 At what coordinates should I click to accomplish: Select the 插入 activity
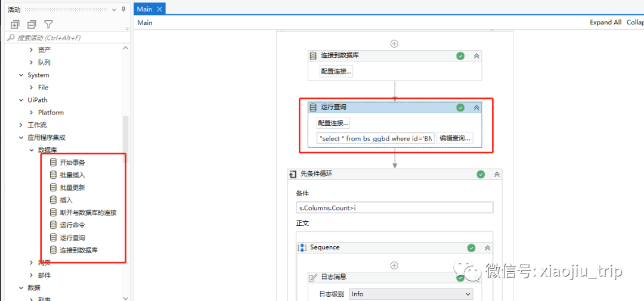pos(66,200)
